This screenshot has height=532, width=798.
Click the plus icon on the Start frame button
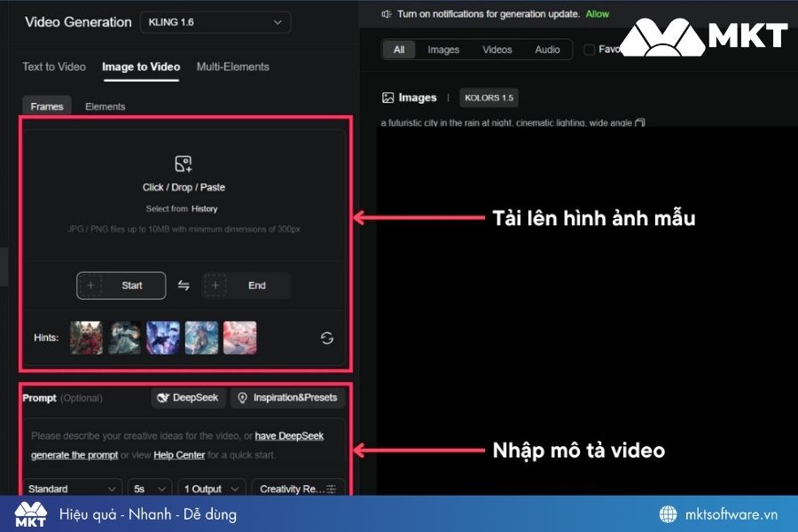(90, 285)
